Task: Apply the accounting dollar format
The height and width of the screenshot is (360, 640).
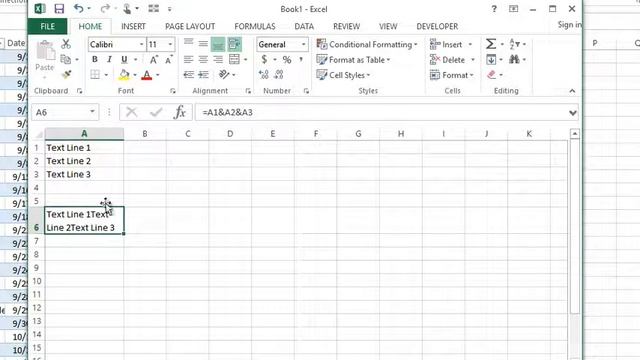Action: (264, 60)
